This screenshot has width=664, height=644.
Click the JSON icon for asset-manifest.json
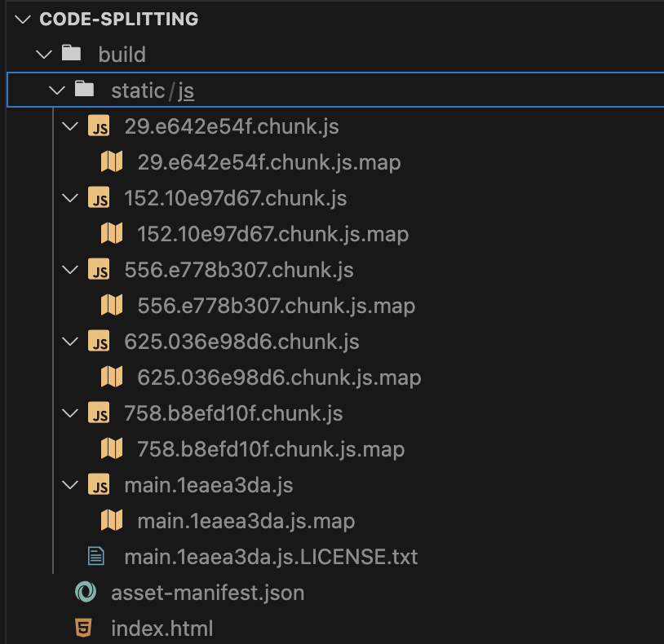85,592
